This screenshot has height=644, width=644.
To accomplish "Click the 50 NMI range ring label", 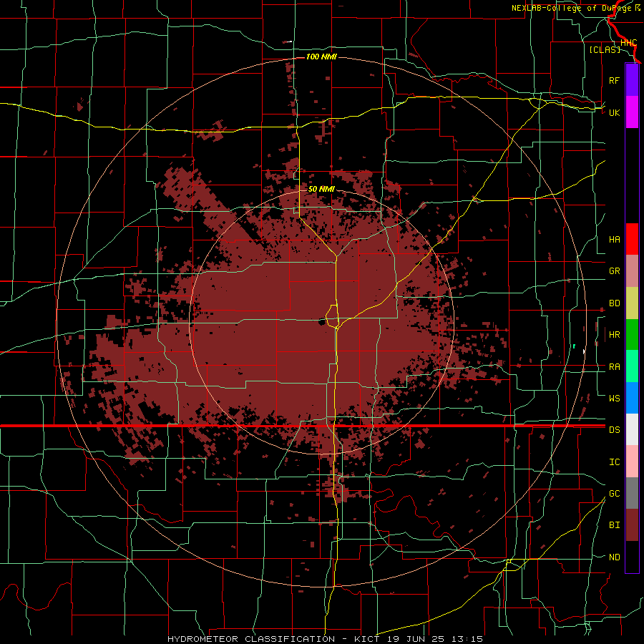I will point(321,189).
